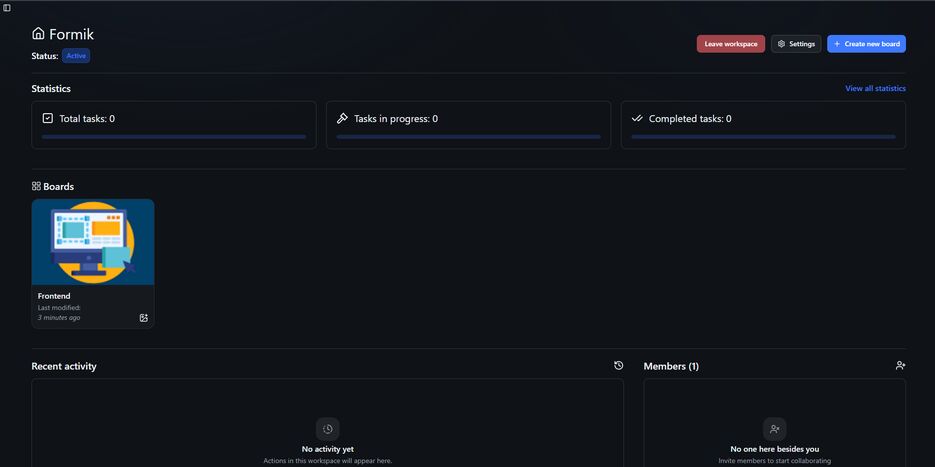The image size is (935, 467).
Task: Click the Leave workspace button
Action: click(x=730, y=44)
